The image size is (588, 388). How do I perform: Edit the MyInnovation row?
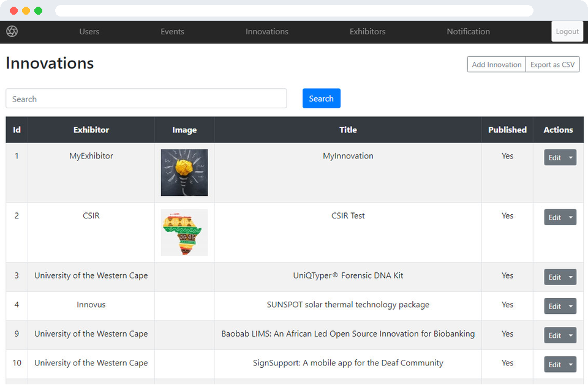[555, 158]
